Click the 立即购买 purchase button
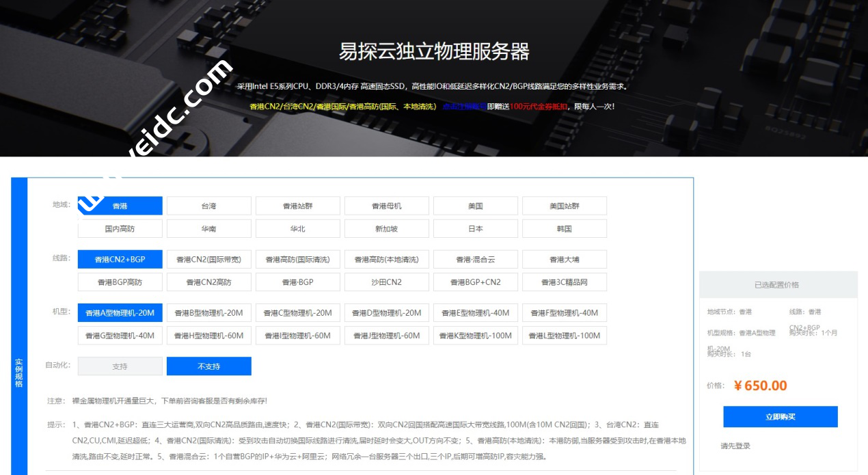 pyautogui.click(x=781, y=416)
